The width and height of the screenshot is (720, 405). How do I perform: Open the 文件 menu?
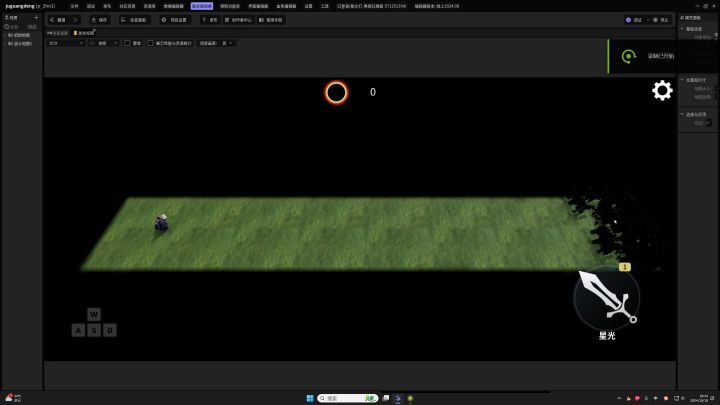point(74,6)
